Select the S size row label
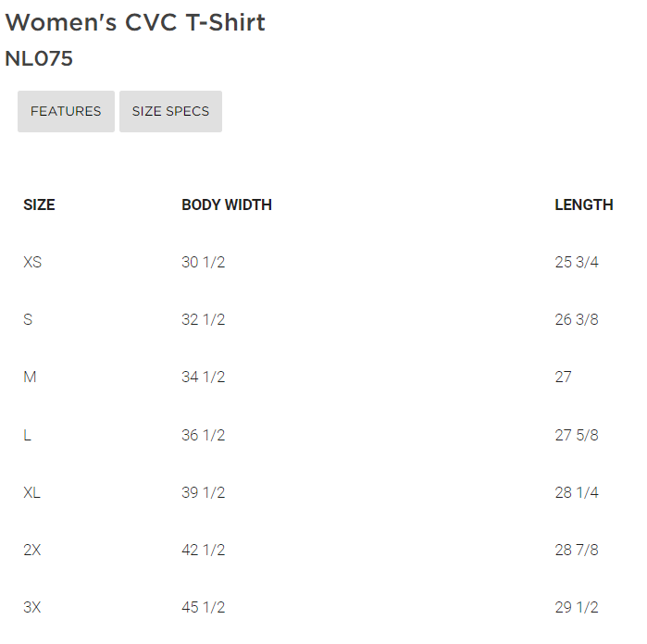Screen dimensions: 647x644 point(28,319)
